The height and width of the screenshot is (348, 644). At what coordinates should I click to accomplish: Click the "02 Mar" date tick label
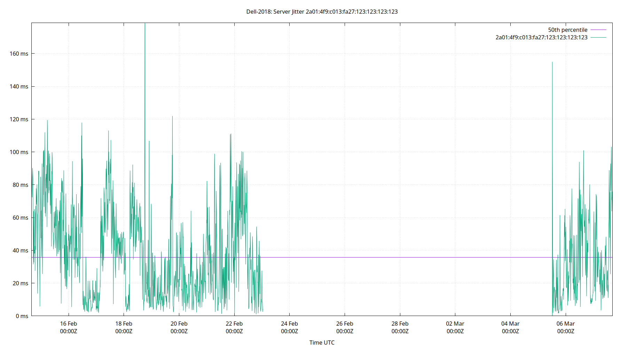(x=456, y=323)
